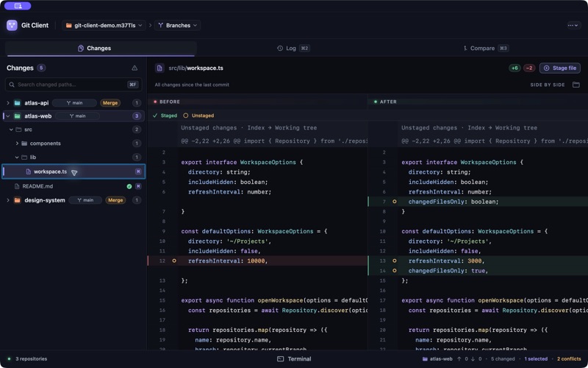Click the design-system orange folder icon
This screenshot has width=588, height=368.
(17, 200)
